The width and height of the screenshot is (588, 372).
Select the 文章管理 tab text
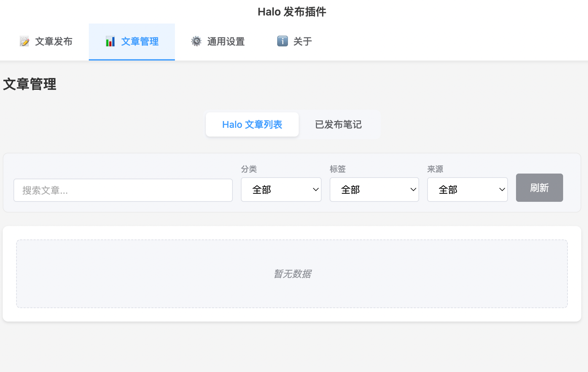(x=140, y=41)
